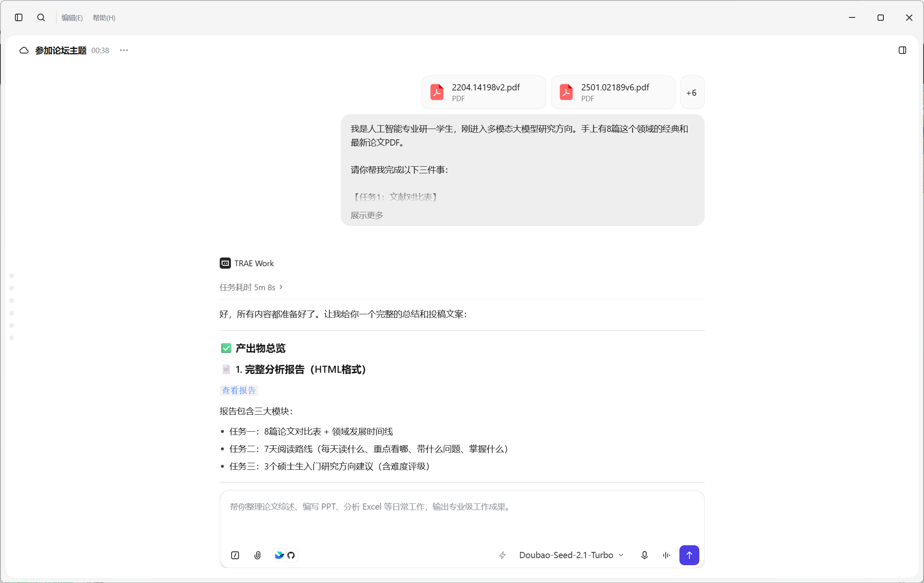Jump to last conversation outline dot
924x583 pixels.
click(12, 338)
